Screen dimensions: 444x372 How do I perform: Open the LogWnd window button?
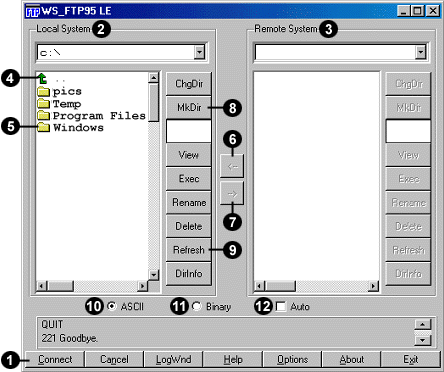(174, 360)
